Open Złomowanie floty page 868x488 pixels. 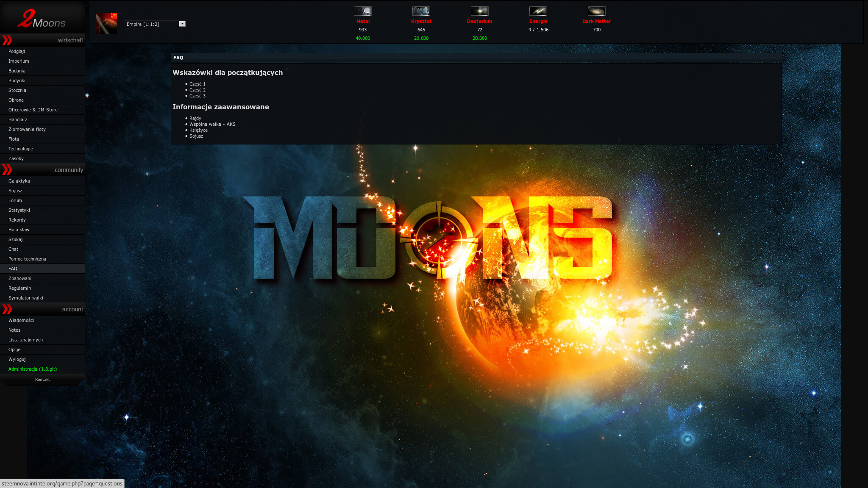point(42,129)
